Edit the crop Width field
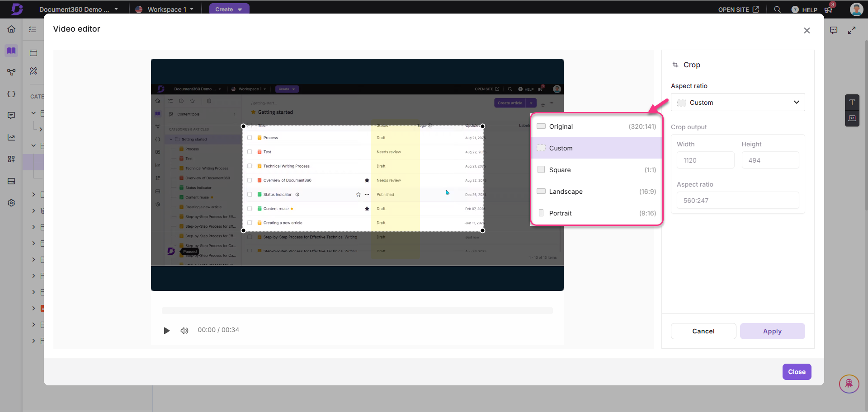Viewport: 868px width, 412px height. click(x=705, y=160)
